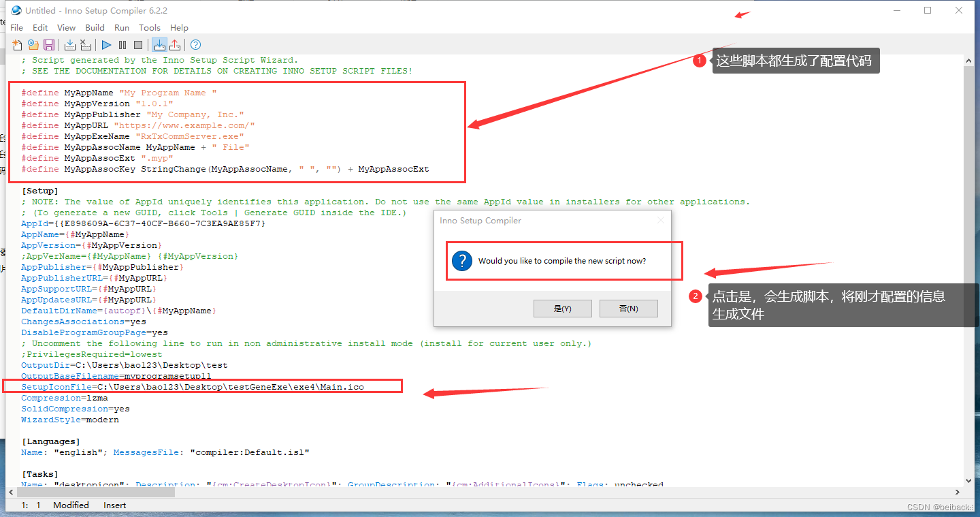Click the 'WizardStyle=modern' line
The height and width of the screenshot is (517, 980).
click(70, 420)
